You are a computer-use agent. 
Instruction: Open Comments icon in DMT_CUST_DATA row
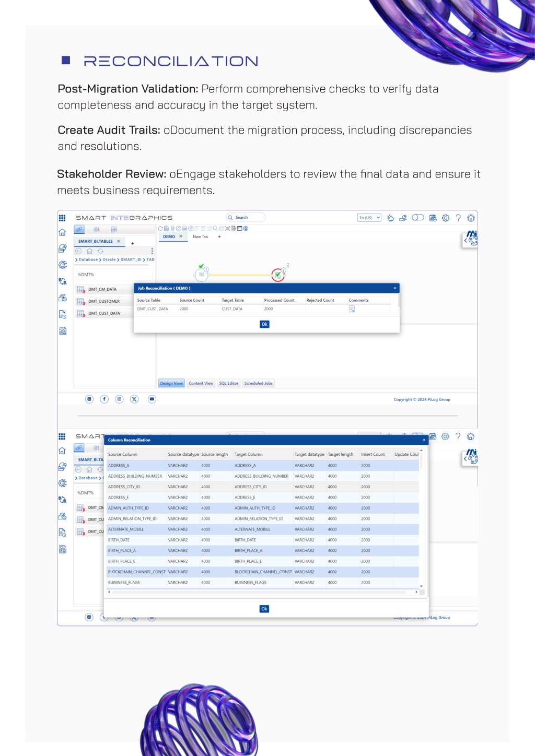[x=352, y=309]
